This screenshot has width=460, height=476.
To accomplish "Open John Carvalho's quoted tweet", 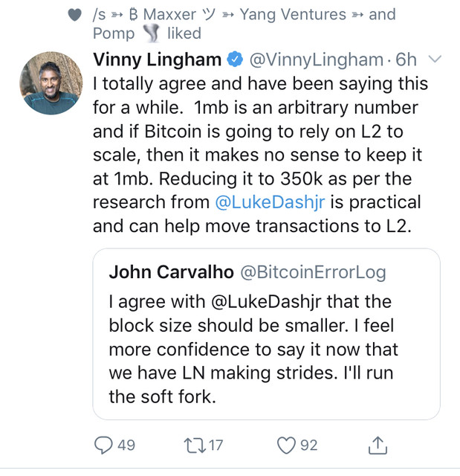I will [266, 334].
